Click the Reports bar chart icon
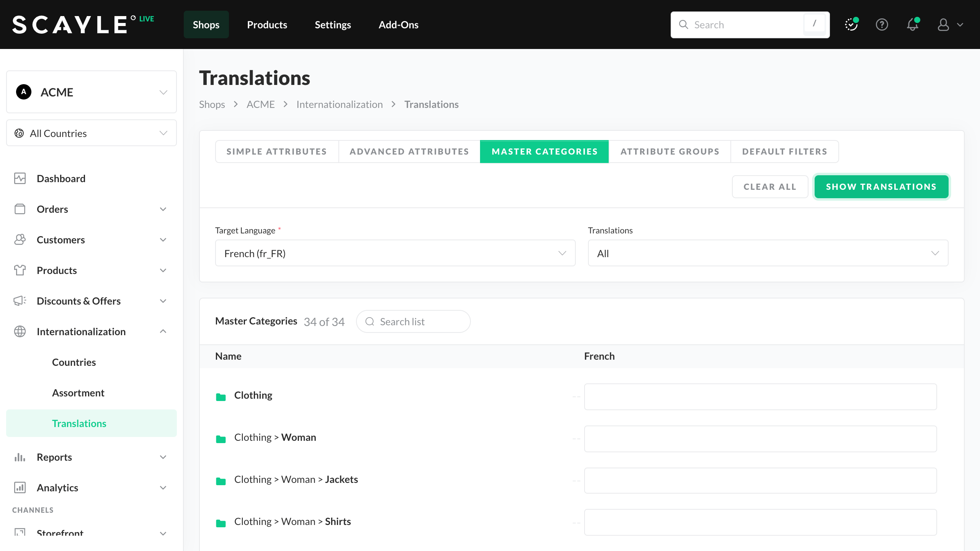The image size is (980, 551). 20,457
